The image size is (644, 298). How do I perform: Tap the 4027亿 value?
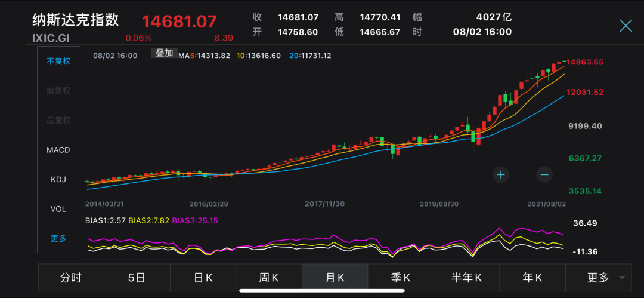[x=494, y=17]
